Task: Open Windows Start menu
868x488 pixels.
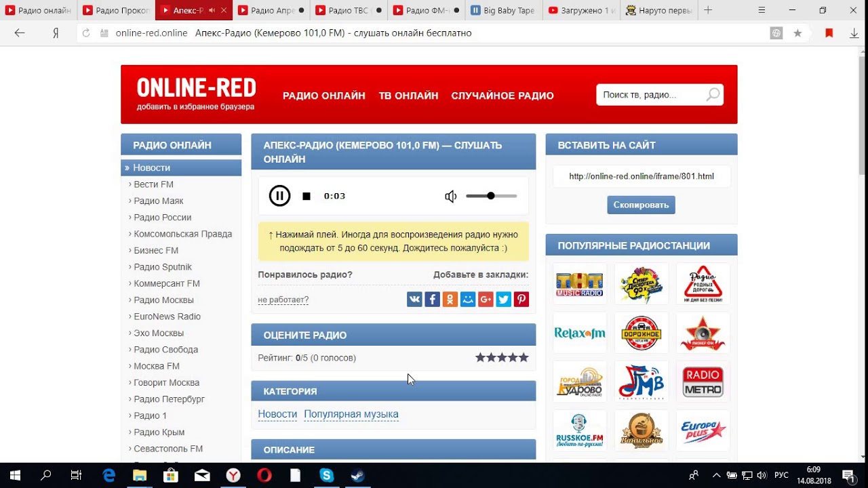Action: click(x=15, y=475)
